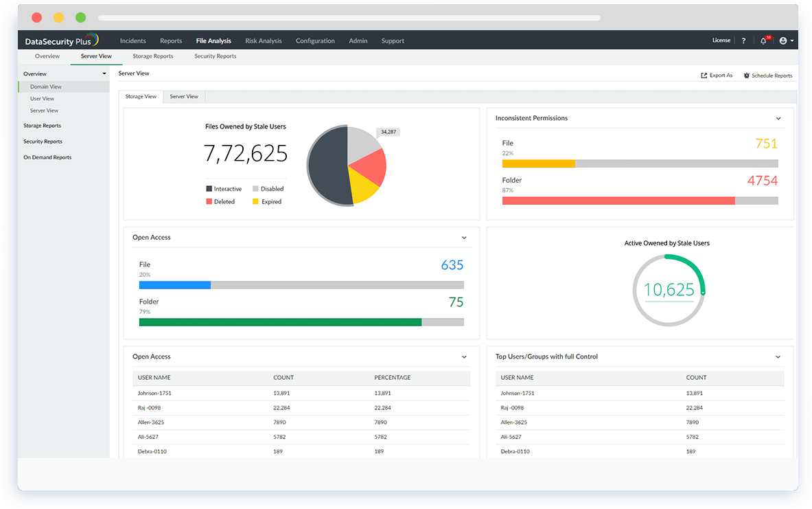Screen dimensions: 812x509
Task: Click the Schedule Reports alarm clock icon
Action: click(x=746, y=76)
